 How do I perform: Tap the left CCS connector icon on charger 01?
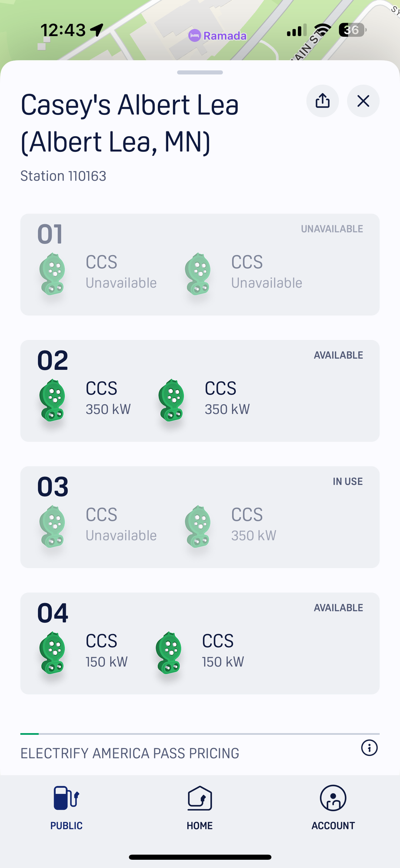point(52,274)
